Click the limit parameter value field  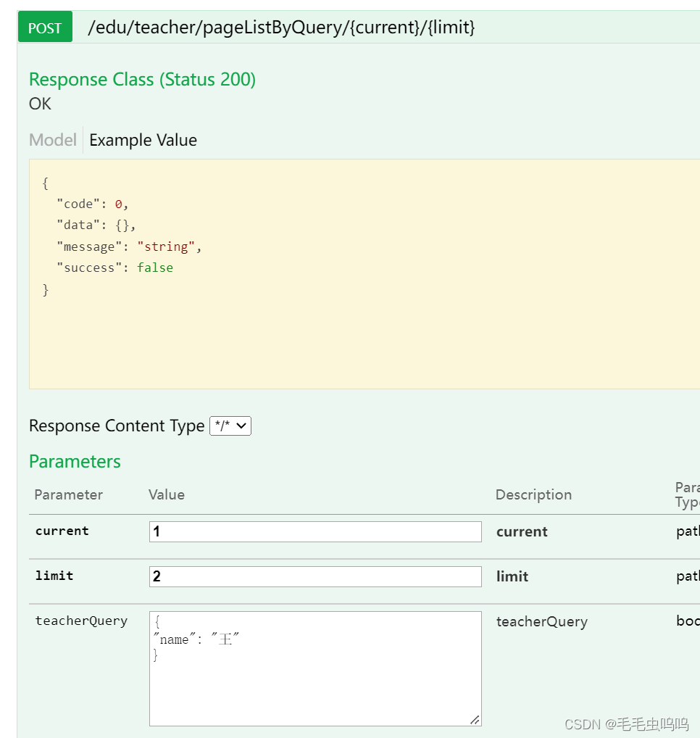tap(315, 576)
